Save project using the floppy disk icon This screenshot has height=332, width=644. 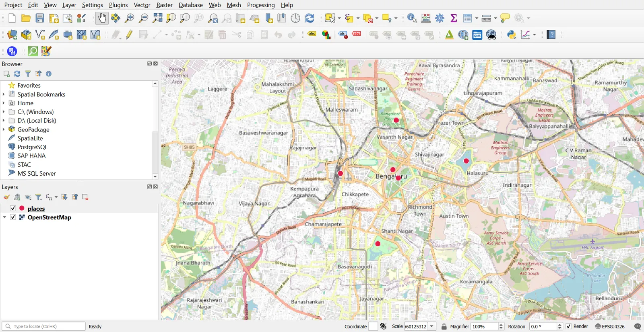click(40, 18)
